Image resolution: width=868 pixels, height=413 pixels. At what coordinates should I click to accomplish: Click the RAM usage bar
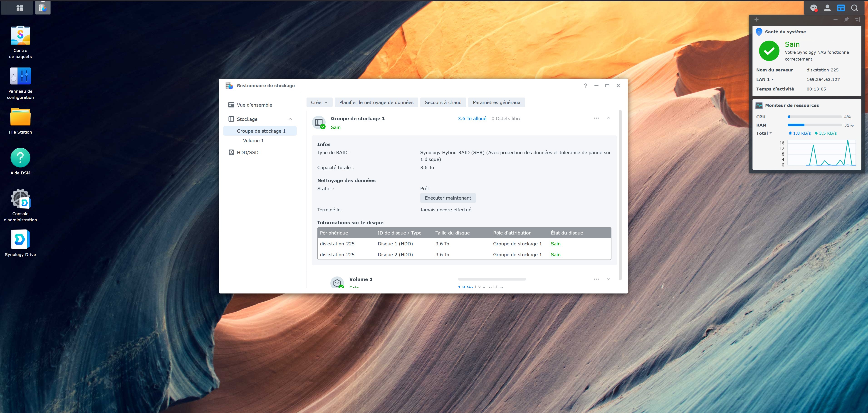point(814,125)
